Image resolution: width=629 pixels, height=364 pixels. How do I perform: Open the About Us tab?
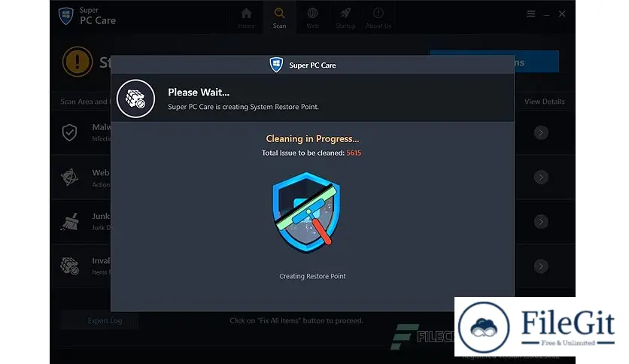378,18
